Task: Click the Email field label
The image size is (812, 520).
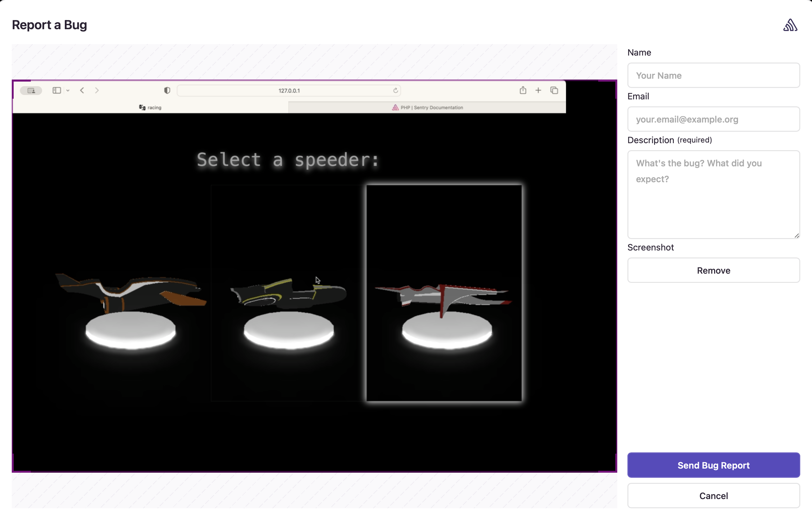Action: (x=638, y=96)
